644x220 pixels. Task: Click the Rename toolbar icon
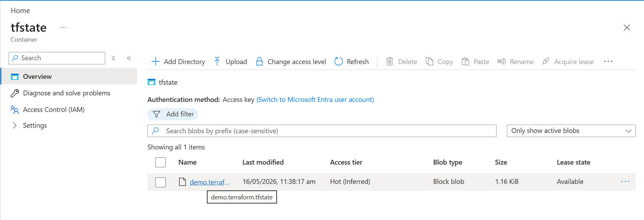(501, 61)
